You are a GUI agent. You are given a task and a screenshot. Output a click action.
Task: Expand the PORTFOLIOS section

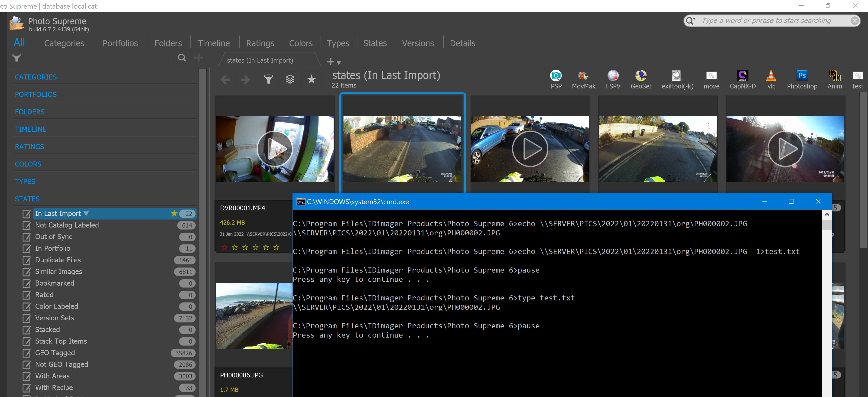pyautogui.click(x=36, y=94)
